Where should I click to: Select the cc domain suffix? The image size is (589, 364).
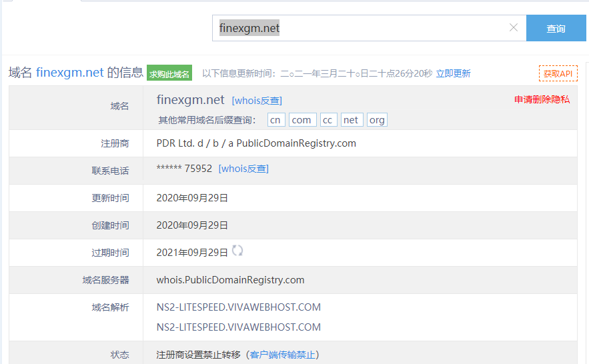[x=328, y=120]
